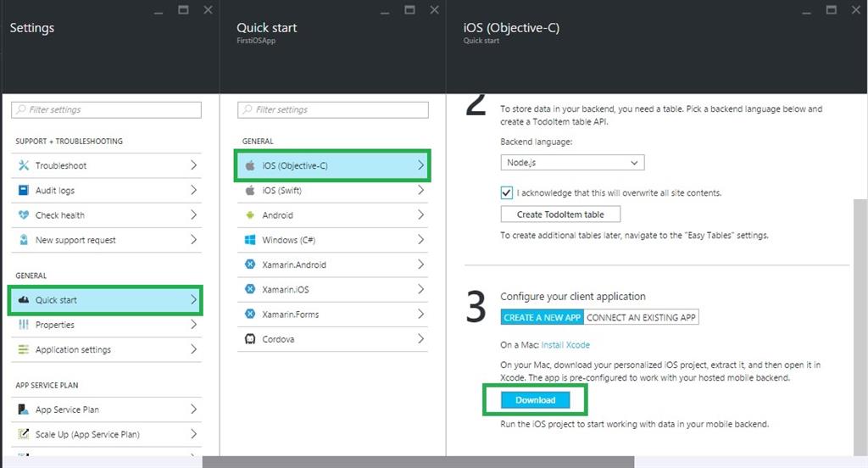
Task: Click the Xamarin.Android icon
Action: (250, 265)
